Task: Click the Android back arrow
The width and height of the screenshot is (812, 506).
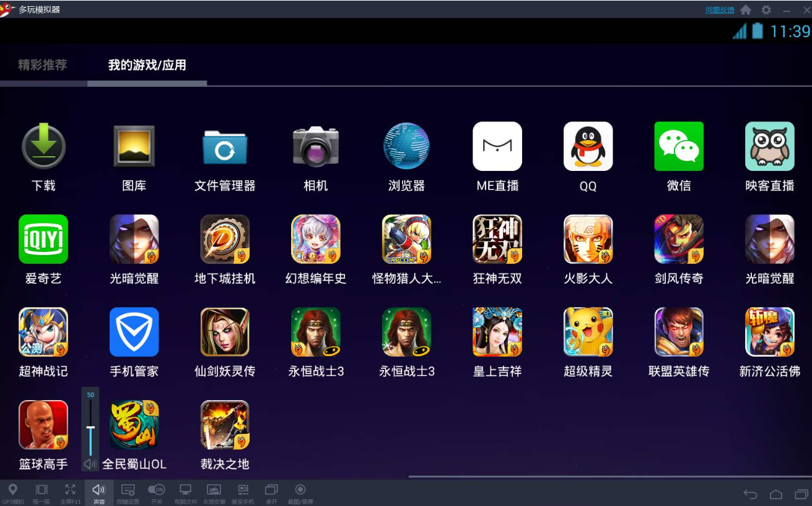Action: (x=750, y=494)
